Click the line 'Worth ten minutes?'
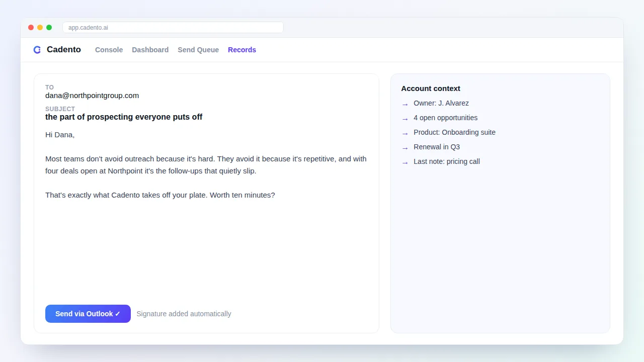This screenshot has width=644, height=362. pyautogui.click(x=243, y=195)
